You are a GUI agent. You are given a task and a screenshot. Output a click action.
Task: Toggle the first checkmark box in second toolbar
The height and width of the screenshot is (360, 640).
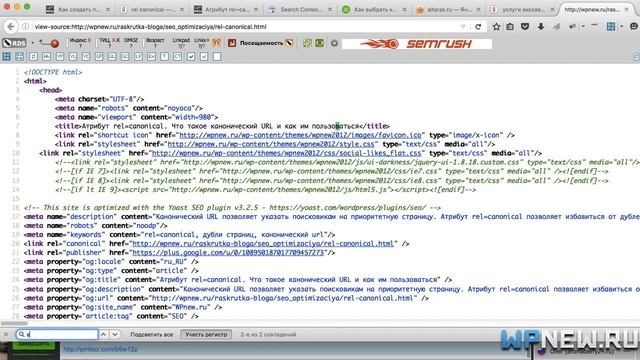coord(191,57)
